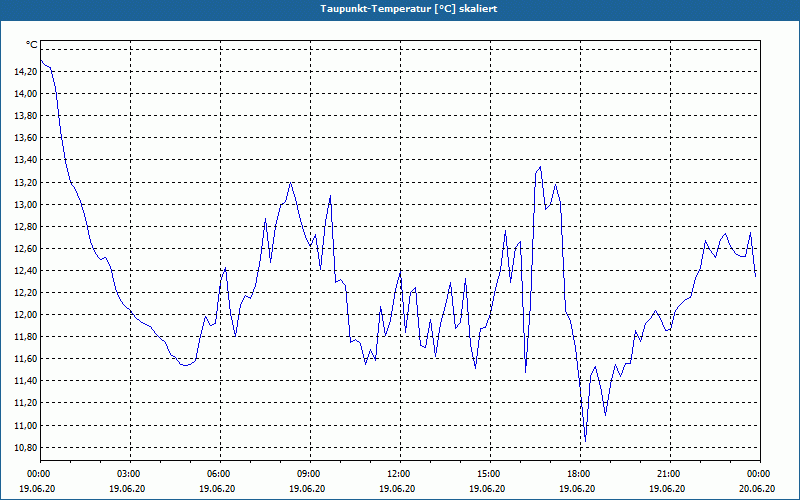Click the 11,20 y-axis label

point(26,403)
